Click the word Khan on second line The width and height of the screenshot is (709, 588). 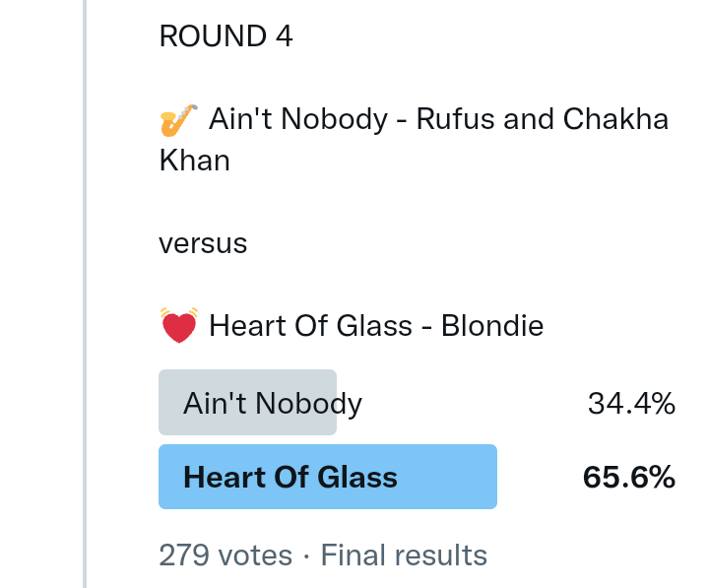click(x=194, y=161)
